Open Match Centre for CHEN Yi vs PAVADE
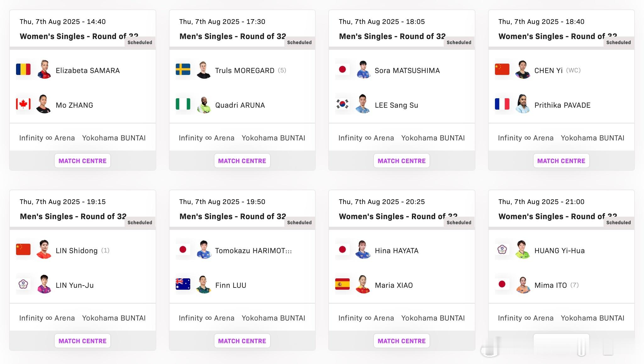 click(x=561, y=161)
